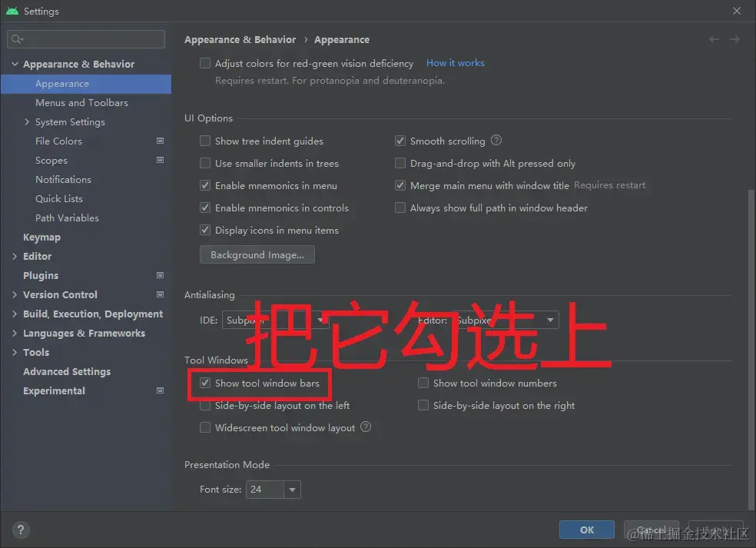
Task: Click the Appearance & Behavior breadcrumb
Action: click(240, 39)
